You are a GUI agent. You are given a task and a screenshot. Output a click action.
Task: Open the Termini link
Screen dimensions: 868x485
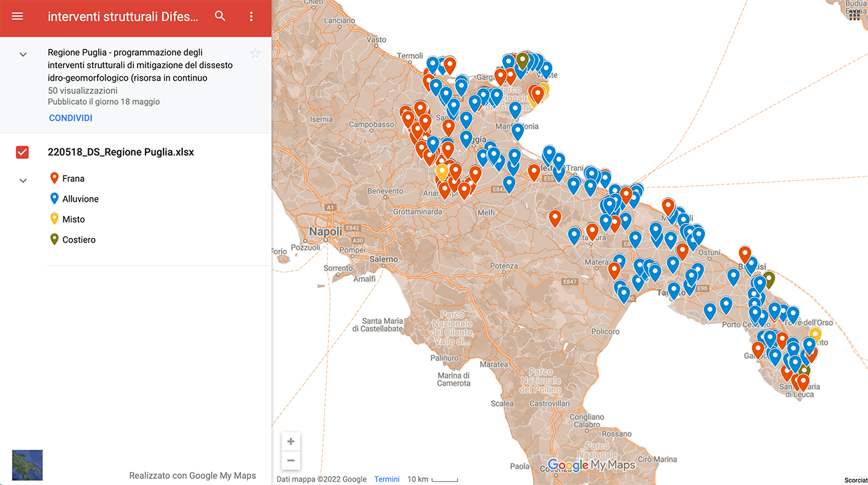pyautogui.click(x=387, y=479)
